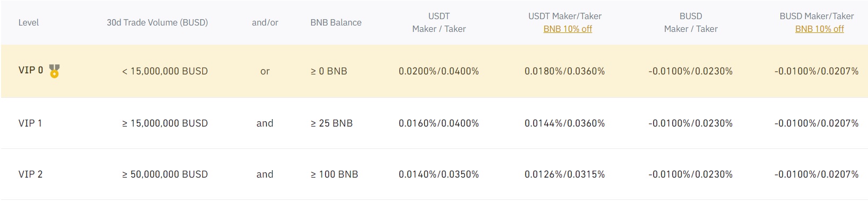The width and height of the screenshot is (868, 201).
Task: Click the BNB Balance column header
Action: point(336,22)
